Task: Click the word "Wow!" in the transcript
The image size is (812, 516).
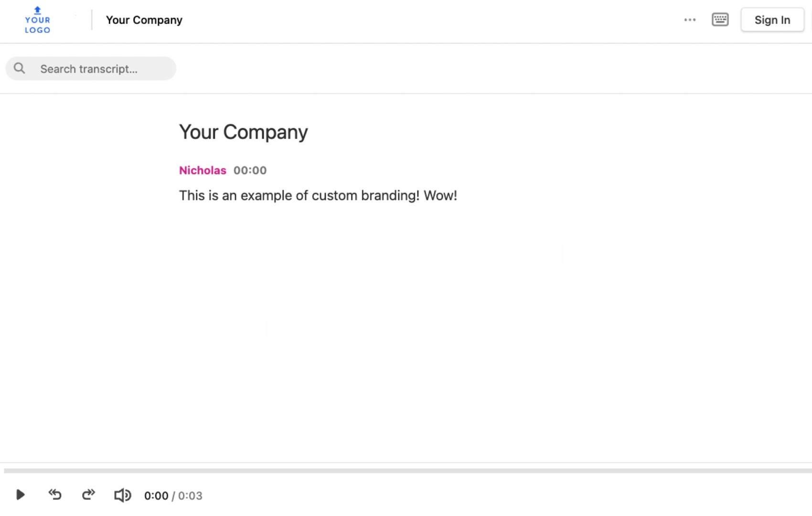Action: [x=440, y=196]
